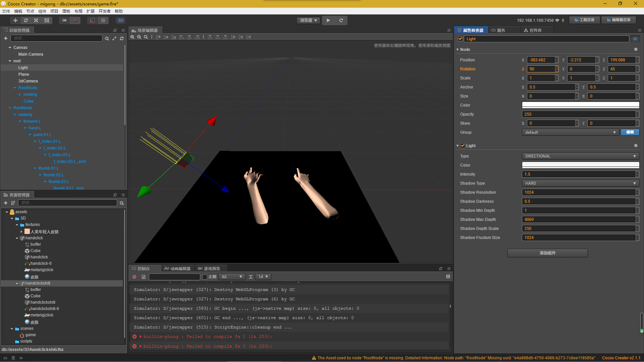Collapse the handclickshiti asset folder
Screen dimensions: 644x362
pyautogui.click(x=17, y=284)
